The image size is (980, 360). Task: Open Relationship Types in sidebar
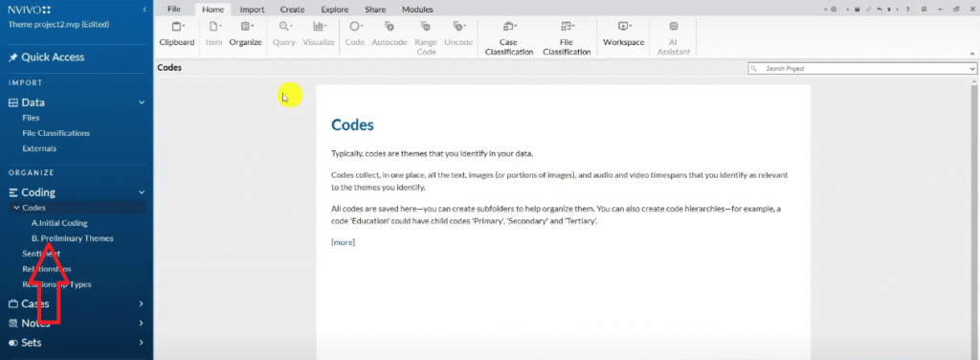pos(56,284)
